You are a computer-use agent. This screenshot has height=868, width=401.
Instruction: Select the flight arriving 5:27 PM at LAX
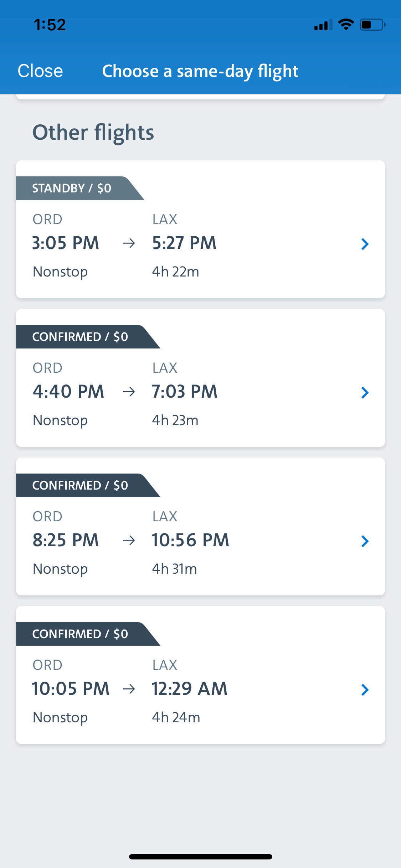click(184, 243)
